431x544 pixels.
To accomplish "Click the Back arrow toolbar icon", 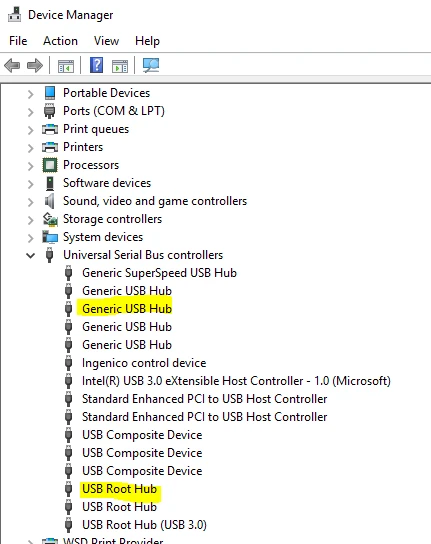I will [x=12, y=66].
